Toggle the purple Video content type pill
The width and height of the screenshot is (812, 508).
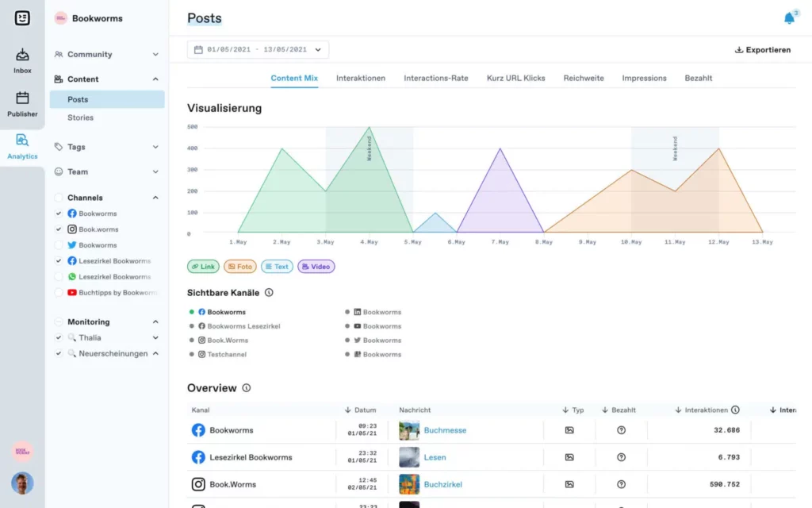316,267
